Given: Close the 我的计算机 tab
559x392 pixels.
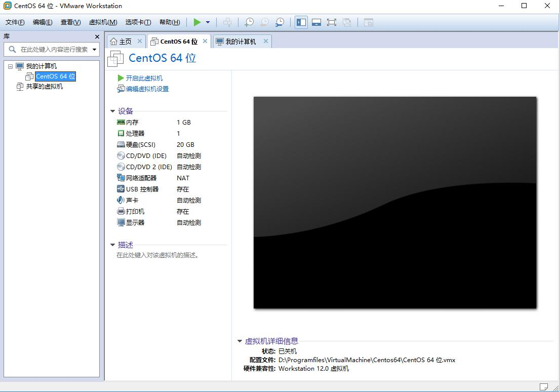Looking at the screenshot, I should [266, 41].
